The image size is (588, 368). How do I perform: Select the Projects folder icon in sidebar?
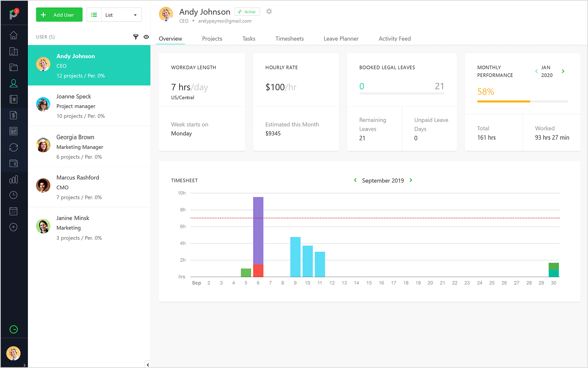click(13, 67)
